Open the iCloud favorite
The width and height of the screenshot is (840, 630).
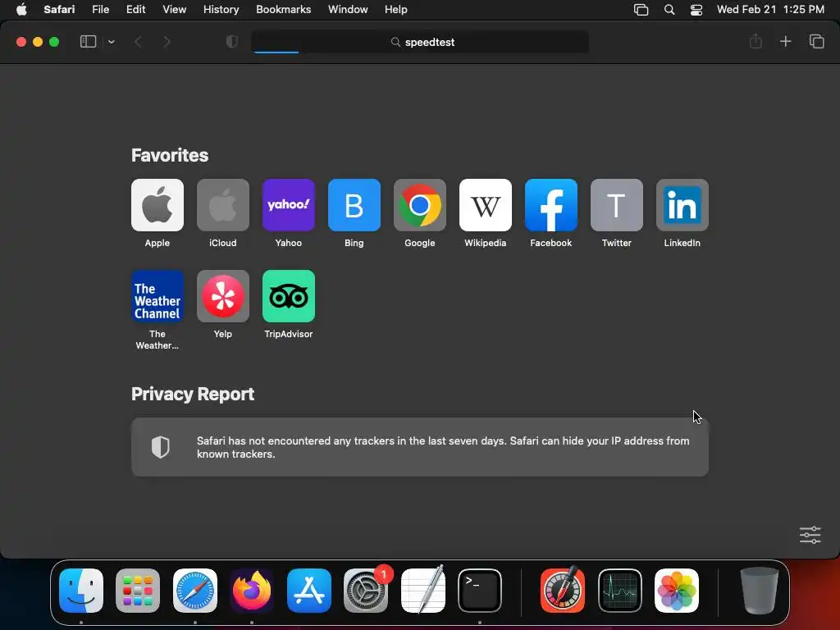223,205
